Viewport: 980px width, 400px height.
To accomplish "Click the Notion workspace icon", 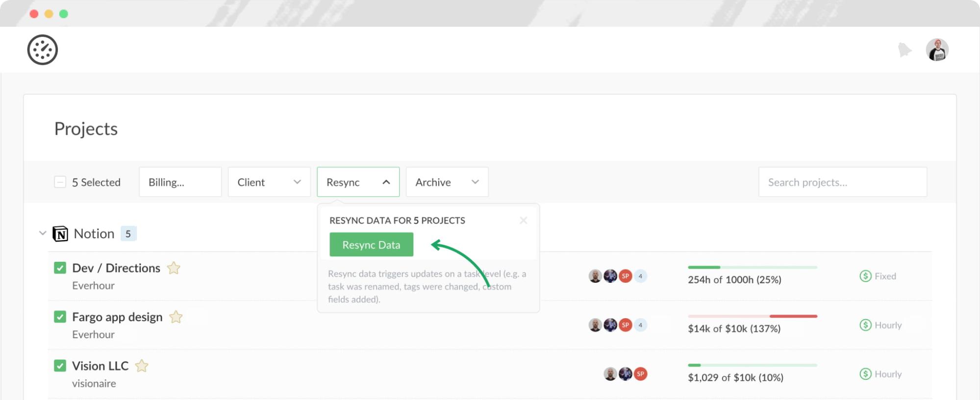I will pos(60,233).
